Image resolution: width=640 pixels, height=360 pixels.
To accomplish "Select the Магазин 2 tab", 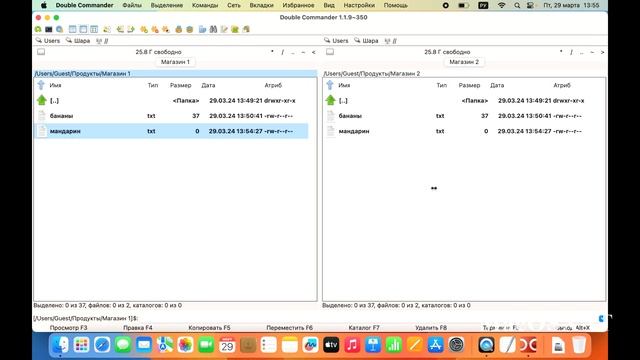I will tap(464, 62).
